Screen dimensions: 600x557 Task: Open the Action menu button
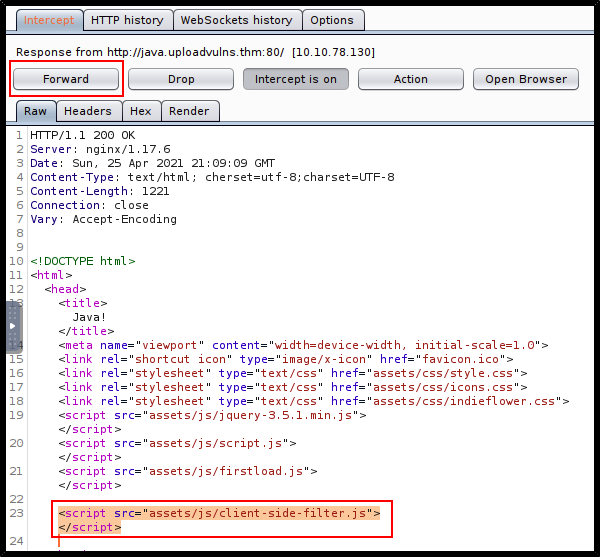411,79
